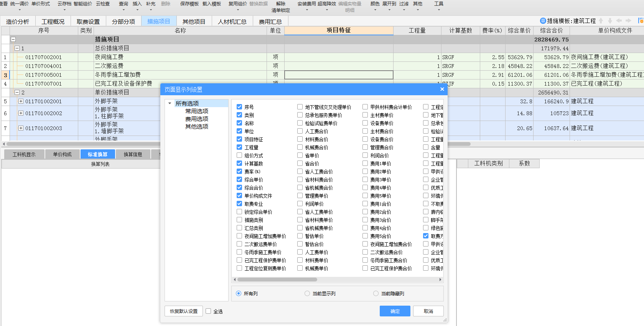
Task: Click the 载入模板 toolbar button
Action: coord(212,4)
